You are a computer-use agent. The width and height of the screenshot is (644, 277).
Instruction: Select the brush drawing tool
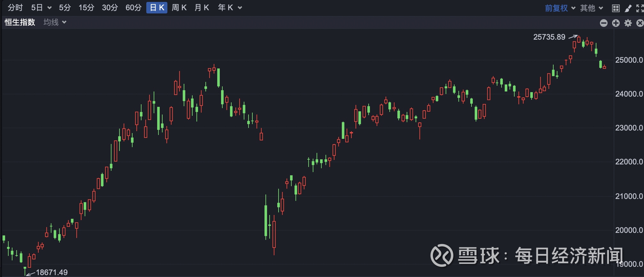[628, 8]
